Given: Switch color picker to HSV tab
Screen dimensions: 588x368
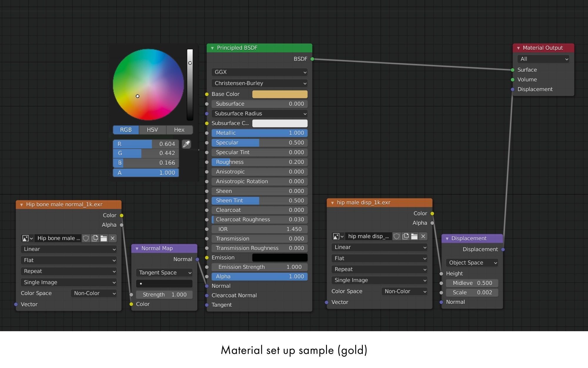Looking at the screenshot, I should pyautogui.click(x=152, y=130).
